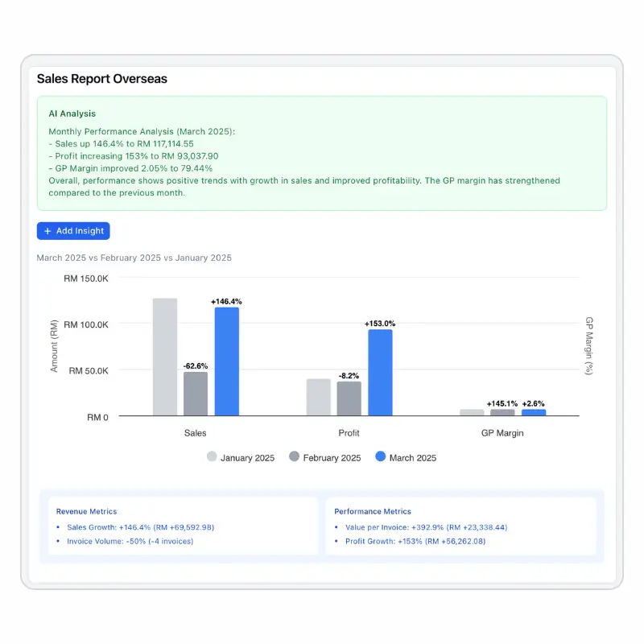Toggle February 2025 legend entry

click(x=325, y=457)
